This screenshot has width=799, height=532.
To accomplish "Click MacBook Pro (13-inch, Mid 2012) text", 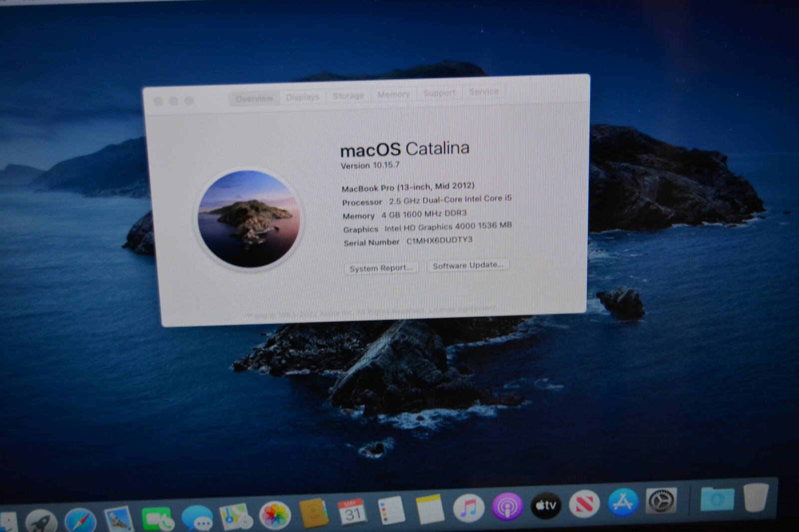I will pos(408,187).
